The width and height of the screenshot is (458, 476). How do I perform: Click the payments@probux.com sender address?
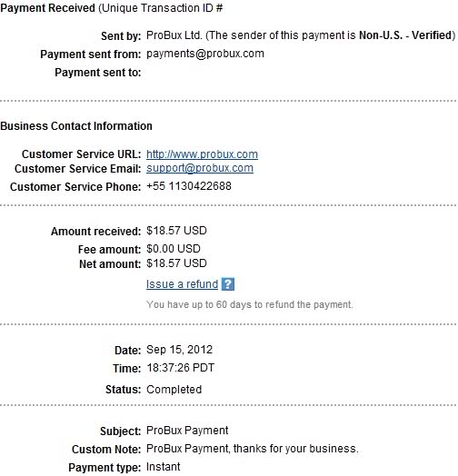click(205, 54)
